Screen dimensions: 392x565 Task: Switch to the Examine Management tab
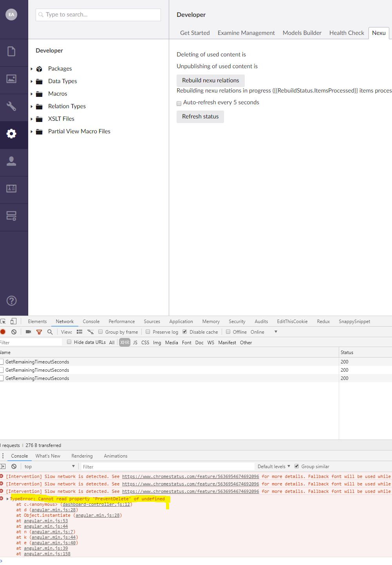click(246, 33)
